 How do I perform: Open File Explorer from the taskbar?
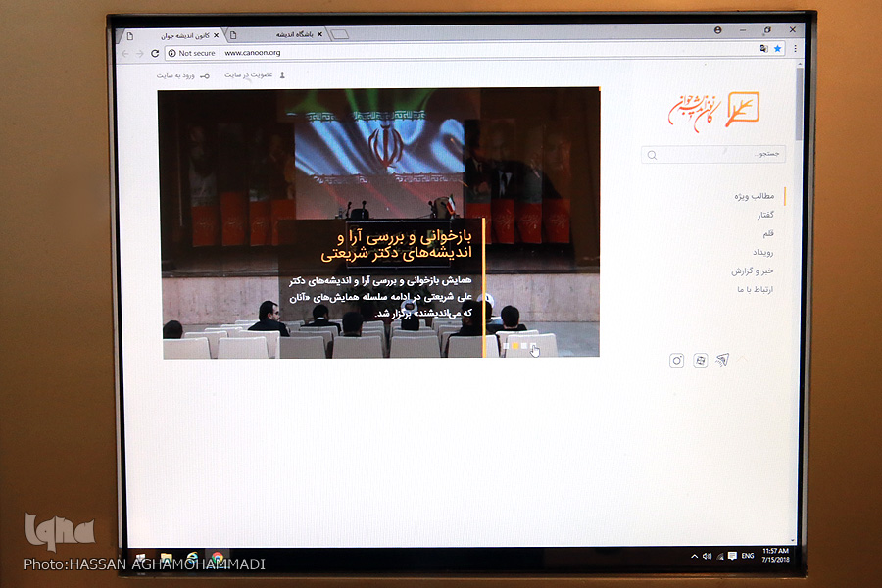coord(167,559)
